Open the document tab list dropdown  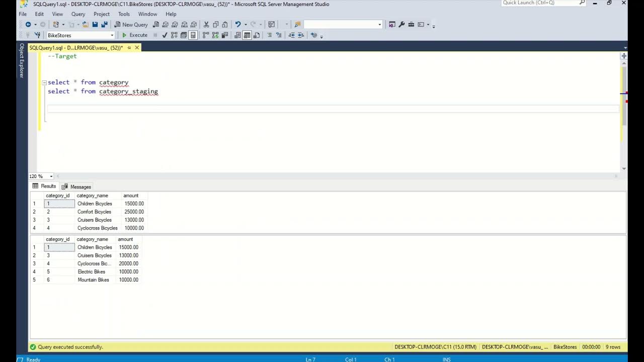point(625,48)
